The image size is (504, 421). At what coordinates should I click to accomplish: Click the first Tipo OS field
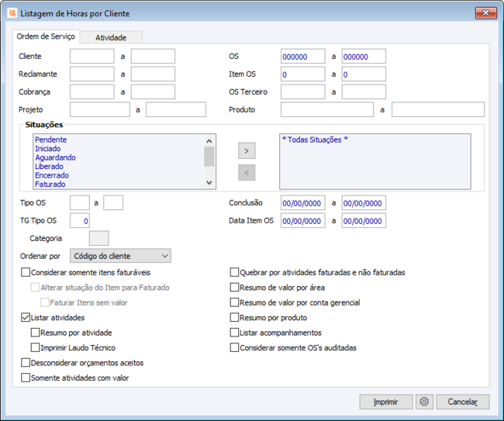[x=80, y=203]
